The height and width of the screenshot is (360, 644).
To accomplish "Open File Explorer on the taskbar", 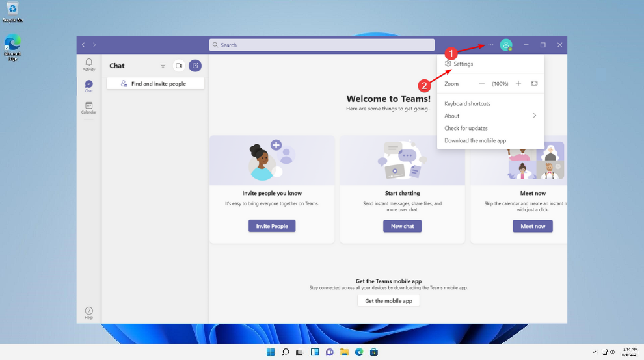I will pyautogui.click(x=344, y=352).
